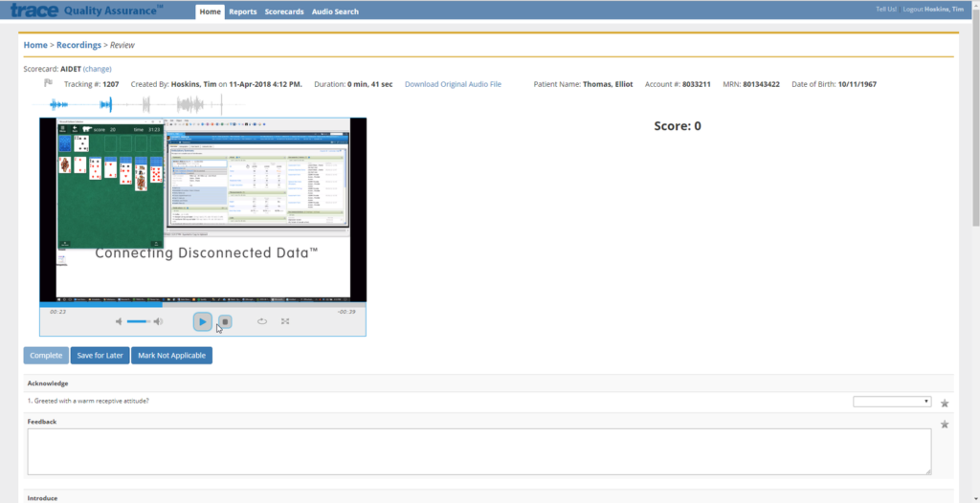Click the Logout link
Viewport: 980px width, 503px height.
pyautogui.click(x=912, y=10)
